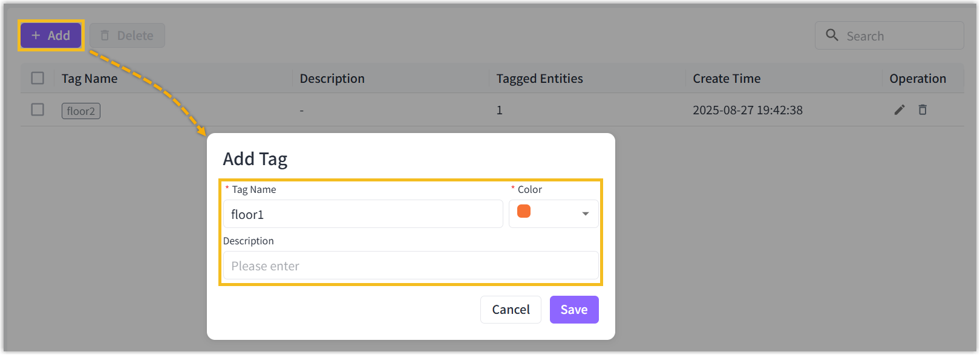The image size is (980, 355).
Task: Click the Description column header
Action: pos(332,79)
